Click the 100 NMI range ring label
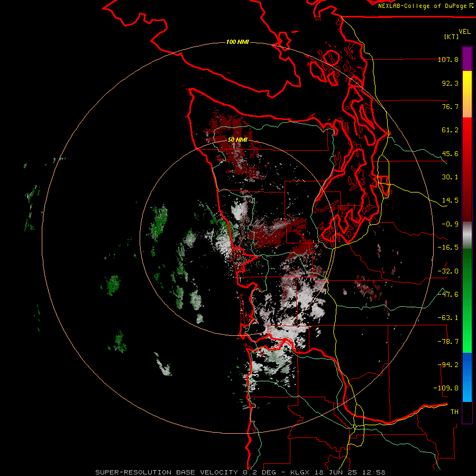This screenshot has height=476, width=476. point(237,42)
